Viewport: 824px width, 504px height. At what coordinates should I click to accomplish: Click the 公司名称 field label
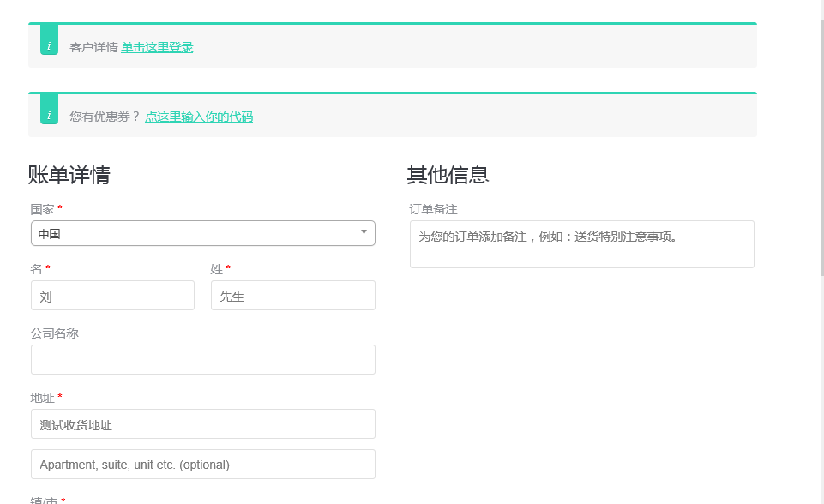tap(55, 333)
